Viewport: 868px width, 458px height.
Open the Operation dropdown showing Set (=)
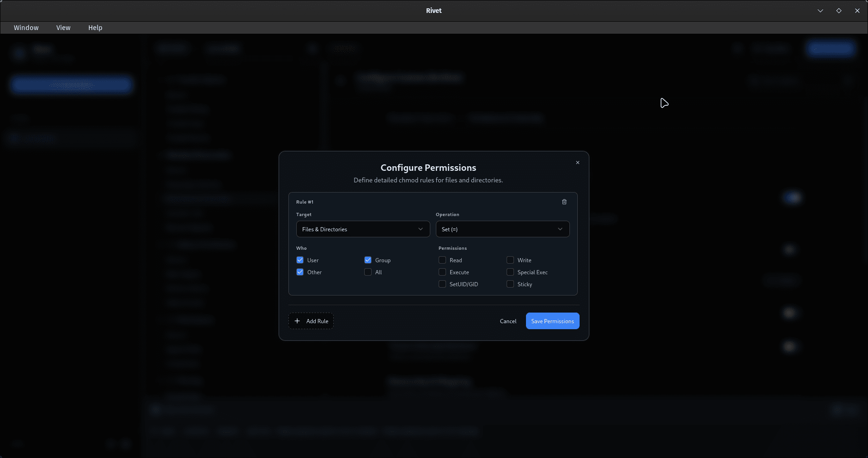pyautogui.click(x=502, y=229)
